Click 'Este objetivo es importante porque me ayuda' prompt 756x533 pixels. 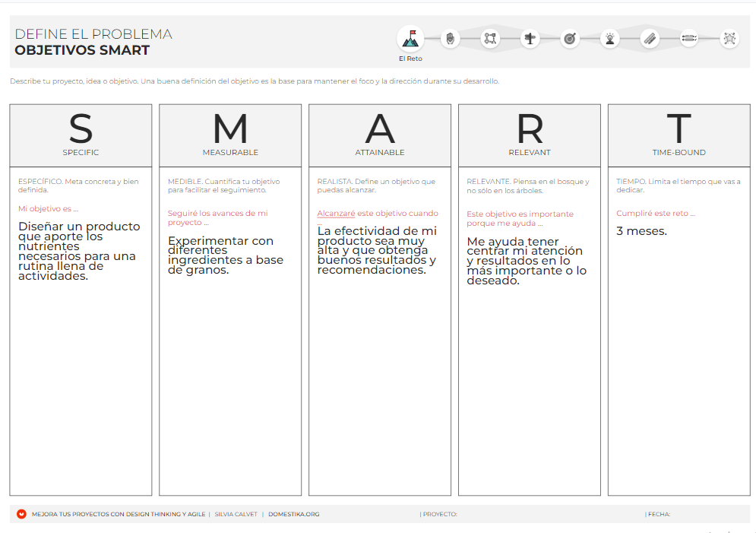[520, 218]
